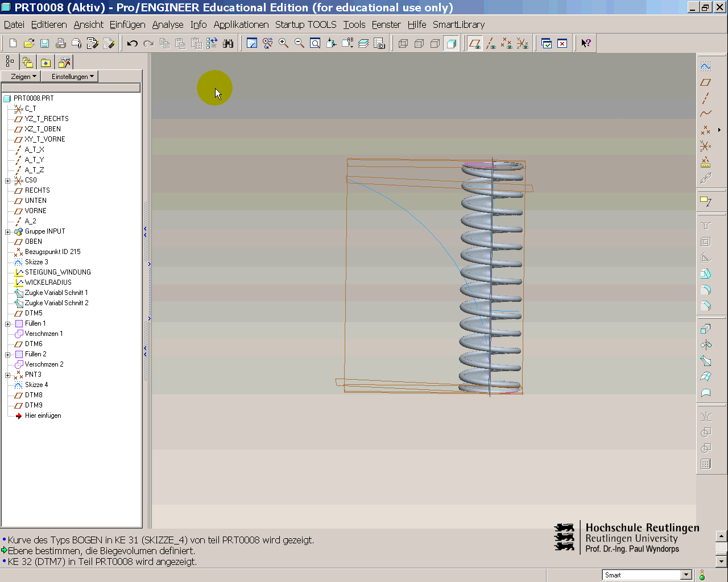Screen dimensions: 728x582
Task: Select the Sketch tool in right toolbar
Action: pos(706,66)
